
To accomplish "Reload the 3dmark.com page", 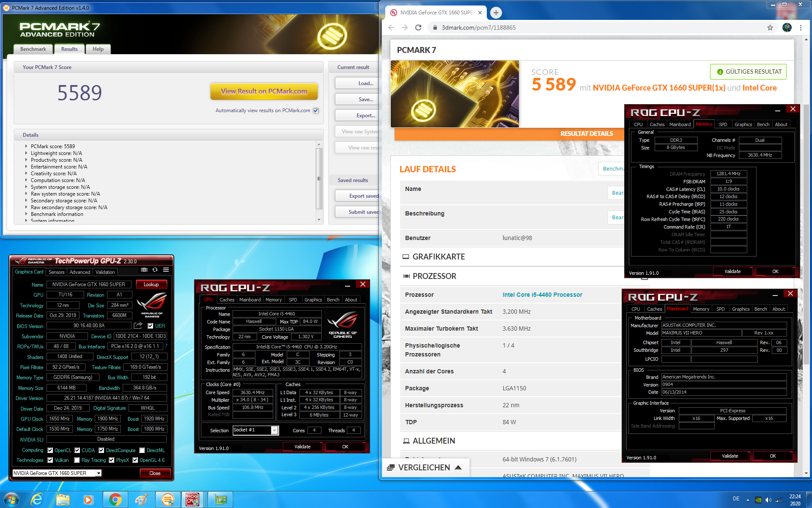I will click(418, 28).
